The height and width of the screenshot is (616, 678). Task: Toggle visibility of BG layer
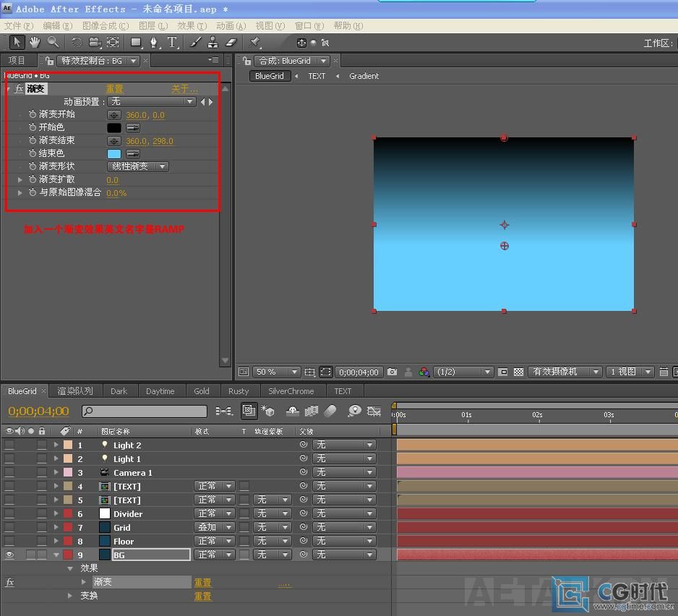point(9,555)
